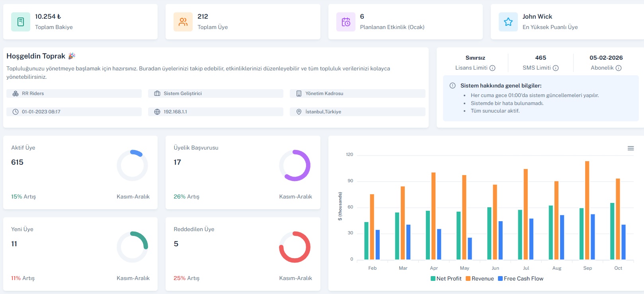This screenshot has width=644, height=294.
Task: Toggle Revenue series in chart legend
Action: click(x=480, y=278)
